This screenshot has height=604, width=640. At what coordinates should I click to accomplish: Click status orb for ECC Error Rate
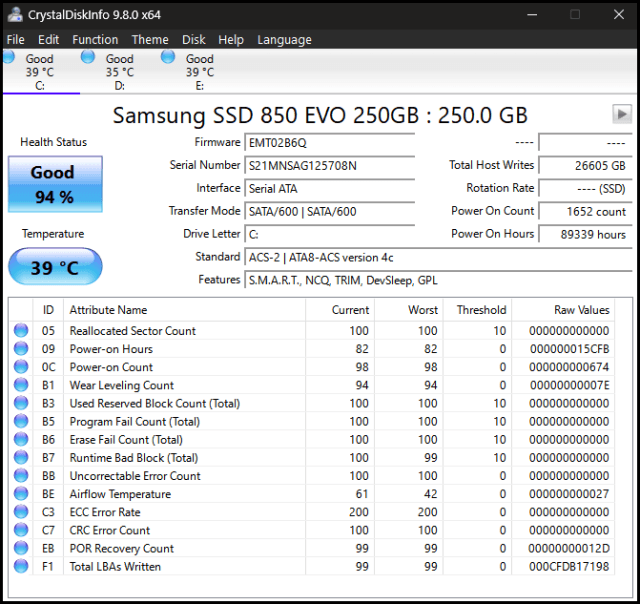point(21,511)
